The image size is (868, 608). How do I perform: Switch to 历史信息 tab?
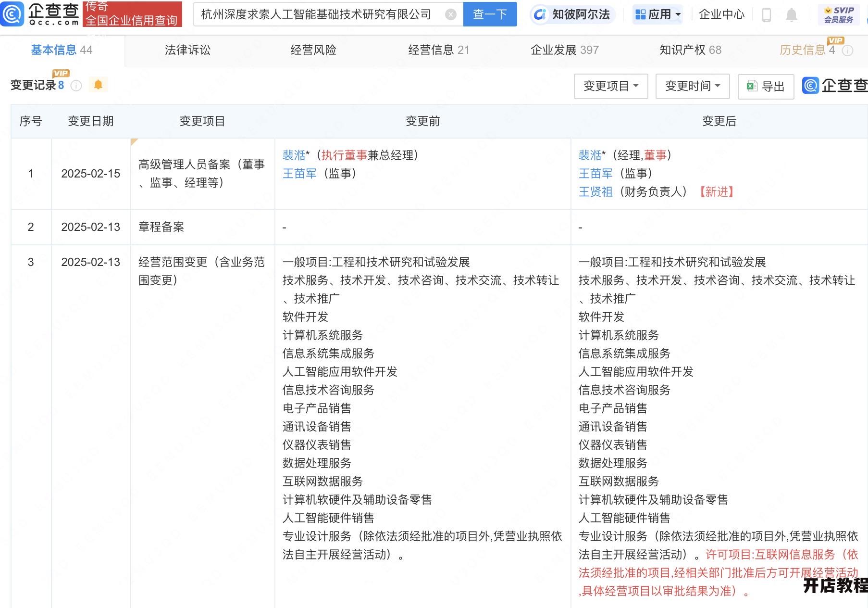807,50
